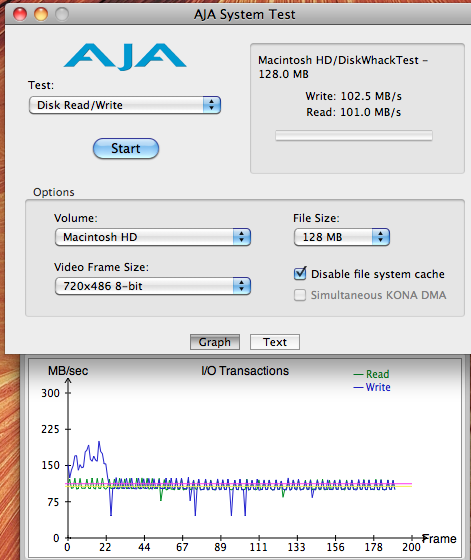The image size is (471, 560).
Task: Click the progress bar under Read speed
Action: pos(354,136)
